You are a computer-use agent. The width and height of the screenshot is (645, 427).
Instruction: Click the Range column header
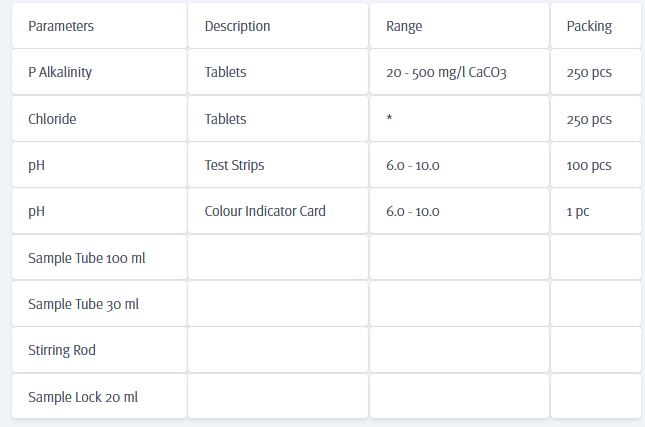pyautogui.click(x=404, y=26)
